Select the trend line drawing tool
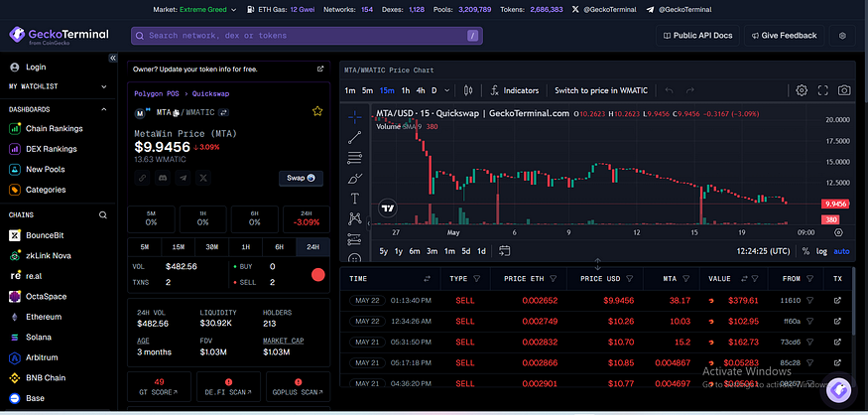The width and height of the screenshot is (868, 415). (355, 137)
